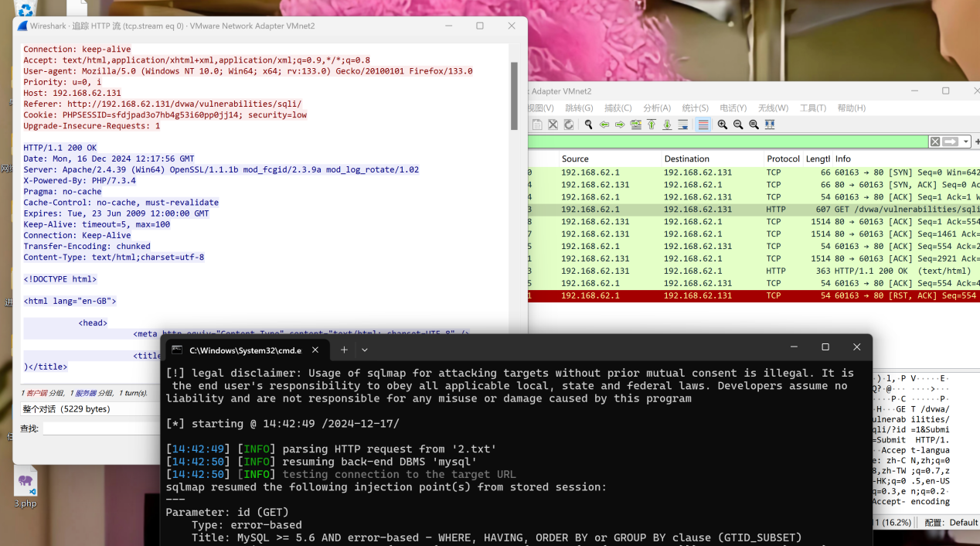This screenshot has height=546, width=980.
Task: Click the X-Powered-By: PHP/7.3.4 line
Action: click(x=79, y=180)
